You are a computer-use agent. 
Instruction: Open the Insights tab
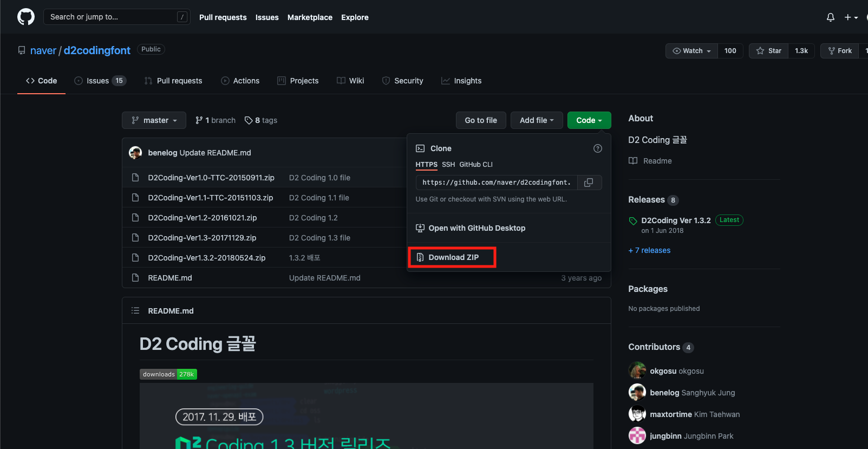click(x=461, y=81)
